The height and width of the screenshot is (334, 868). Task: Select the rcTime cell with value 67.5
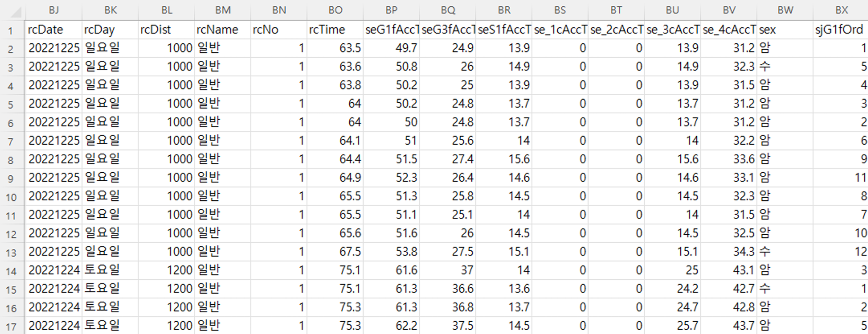click(x=335, y=252)
